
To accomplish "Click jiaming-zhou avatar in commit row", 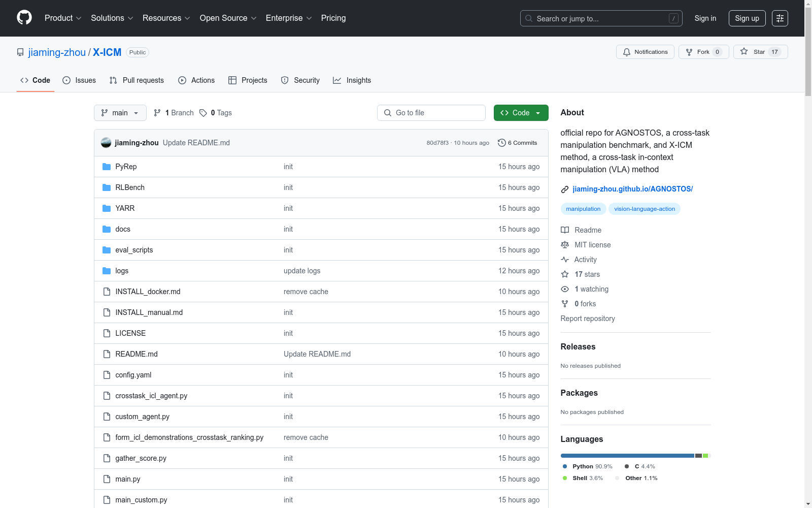I will 106,143.
